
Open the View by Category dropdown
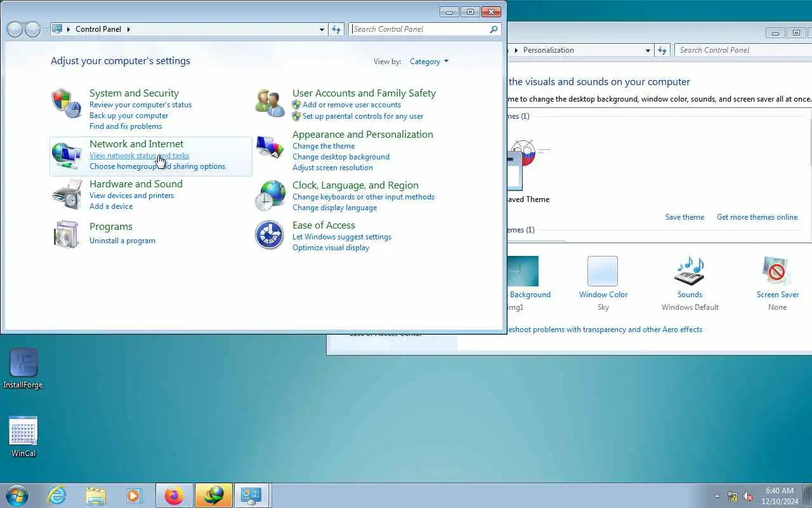(x=429, y=62)
